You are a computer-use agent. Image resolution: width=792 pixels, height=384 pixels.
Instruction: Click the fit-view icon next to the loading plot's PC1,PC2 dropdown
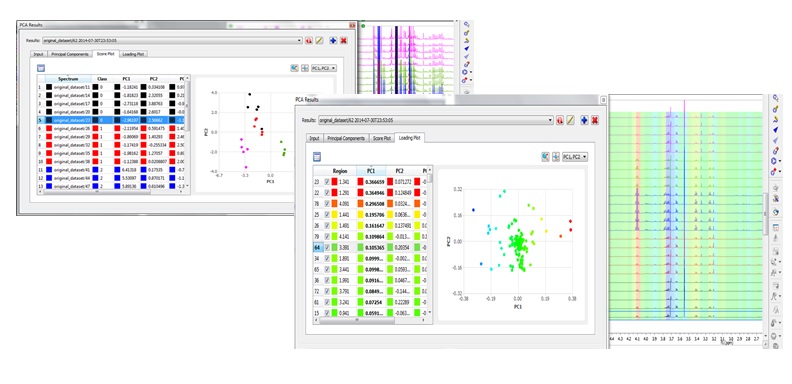tap(556, 157)
